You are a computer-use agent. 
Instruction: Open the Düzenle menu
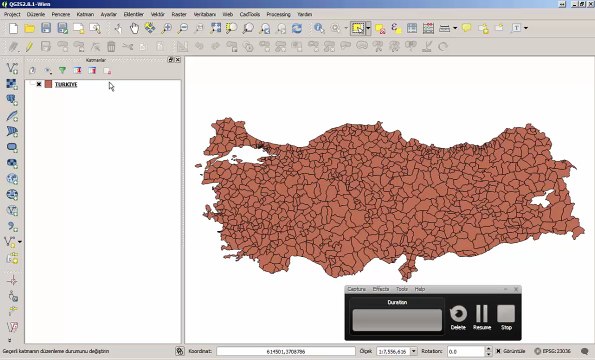pyautogui.click(x=36, y=14)
